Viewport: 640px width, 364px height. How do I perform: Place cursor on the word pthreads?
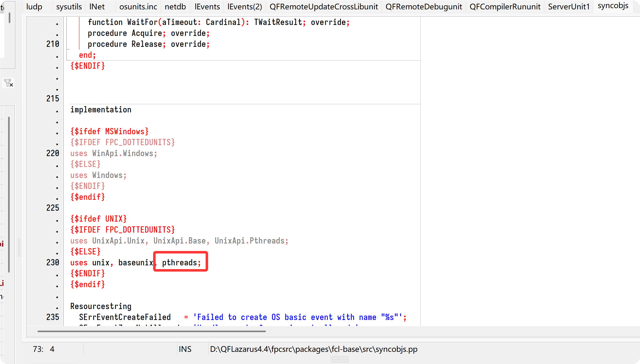point(179,263)
